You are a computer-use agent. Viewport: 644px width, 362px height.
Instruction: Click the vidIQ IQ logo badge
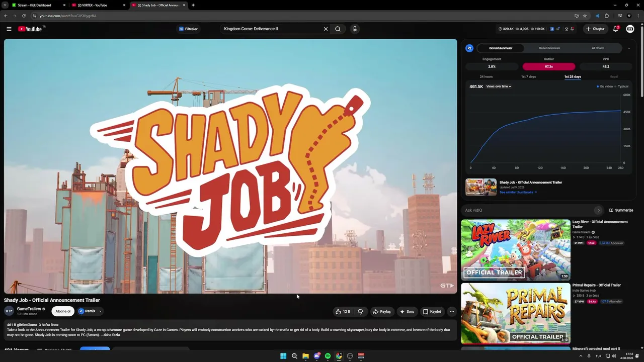[469, 48]
